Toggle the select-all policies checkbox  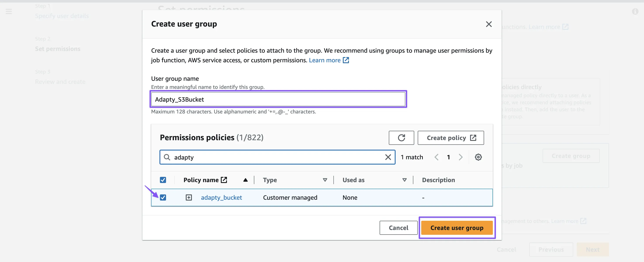[x=163, y=180]
